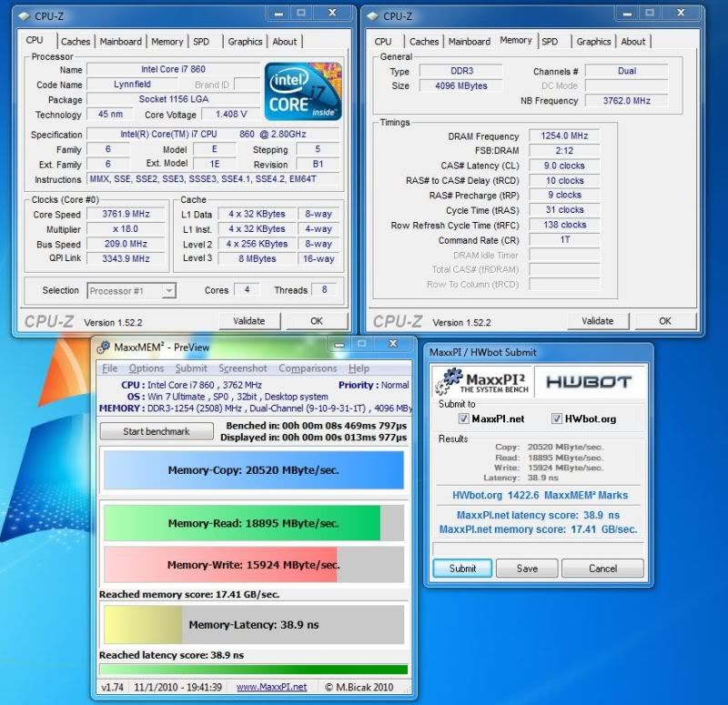Click Submit in the HWbot Submit dialog
This screenshot has width=728, height=705.
(462, 569)
